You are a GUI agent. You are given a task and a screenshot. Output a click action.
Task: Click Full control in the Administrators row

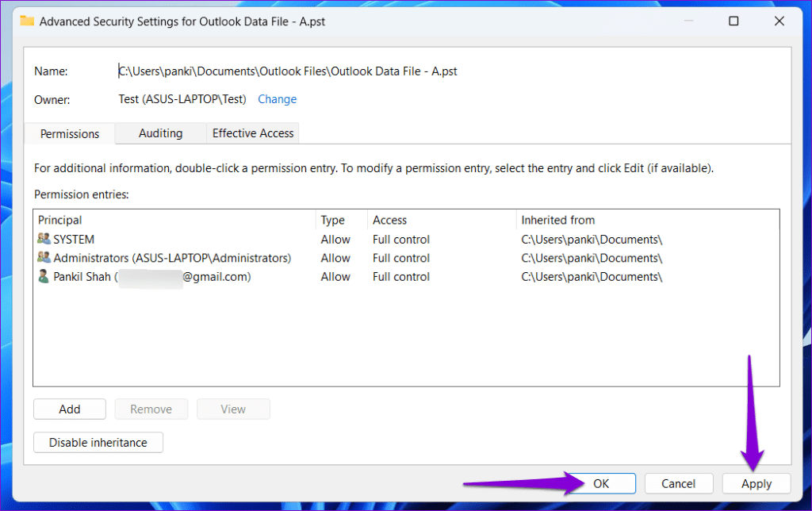(400, 258)
